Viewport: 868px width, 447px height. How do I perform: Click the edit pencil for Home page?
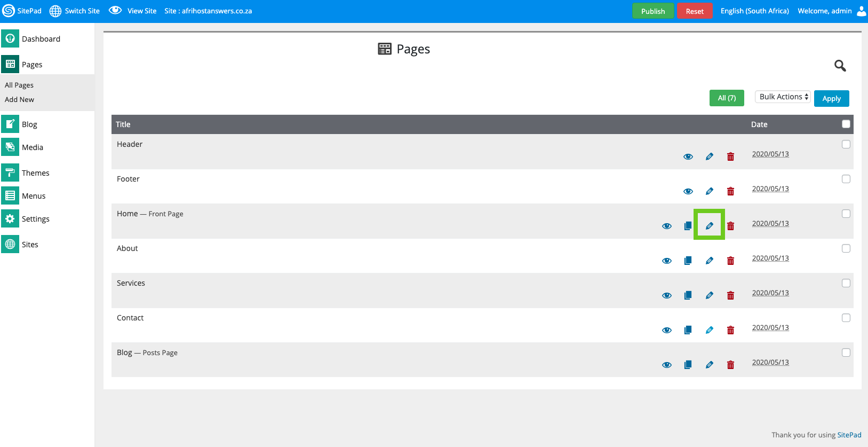coord(709,226)
